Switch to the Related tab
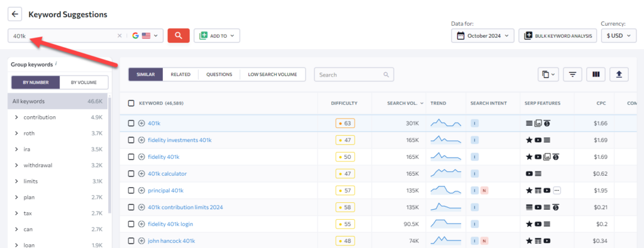This screenshot has width=644, height=248. [180, 75]
